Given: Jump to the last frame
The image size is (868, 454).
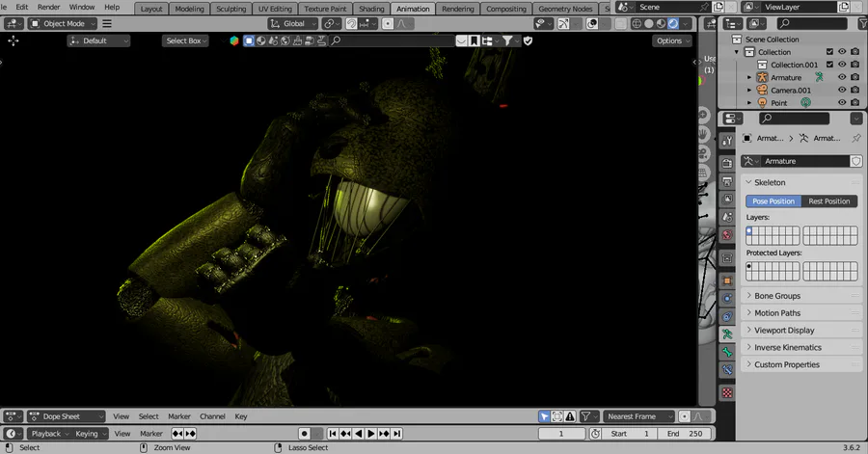Looking at the screenshot, I should pos(397,434).
